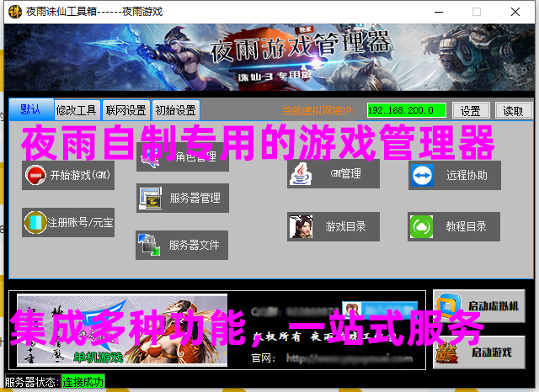Click the green cloud icon for 教程目录

(x=421, y=226)
